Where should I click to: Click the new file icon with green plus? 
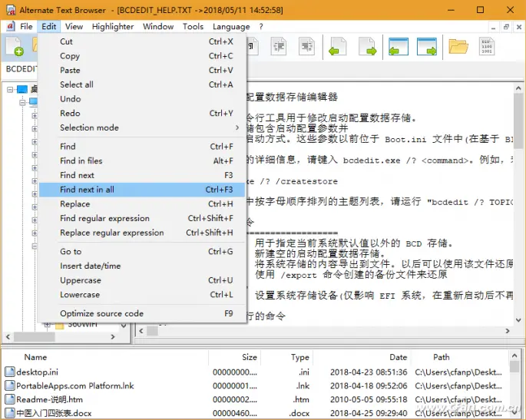click(x=15, y=48)
